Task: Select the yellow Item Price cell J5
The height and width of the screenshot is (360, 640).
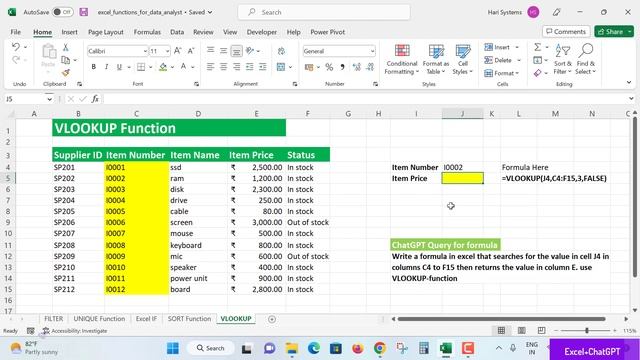Action: (462, 178)
